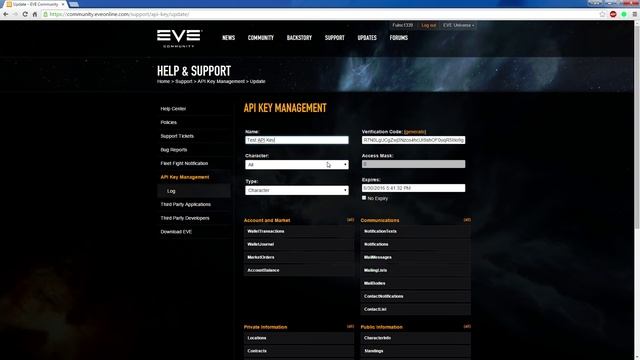This screenshot has height=360, width=640.
Task: Open the Type dropdown
Action: (297, 190)
